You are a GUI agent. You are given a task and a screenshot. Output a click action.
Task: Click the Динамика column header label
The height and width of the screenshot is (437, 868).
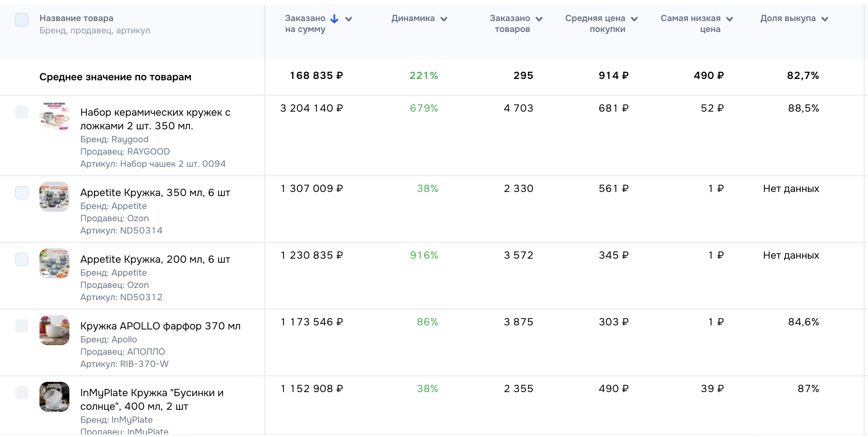413,18
